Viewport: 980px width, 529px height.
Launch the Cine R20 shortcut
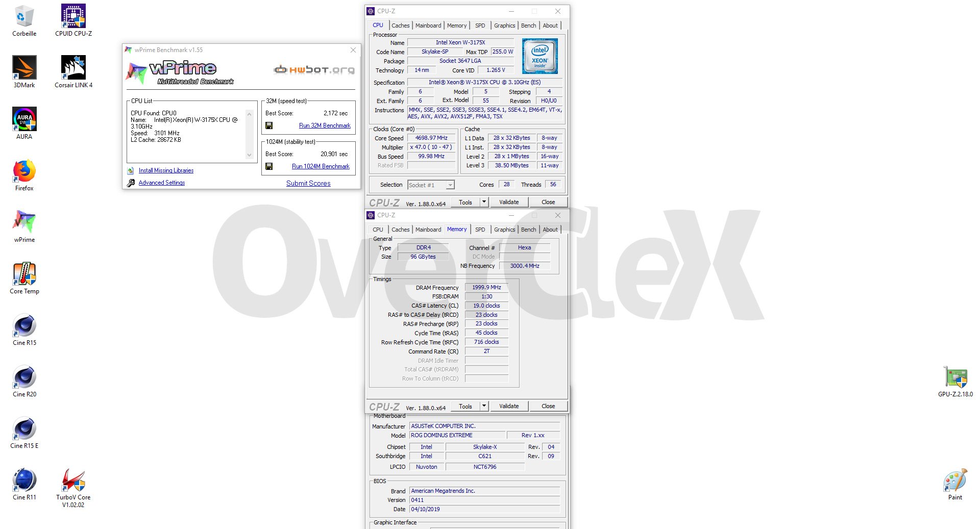[x=24, y=381]
